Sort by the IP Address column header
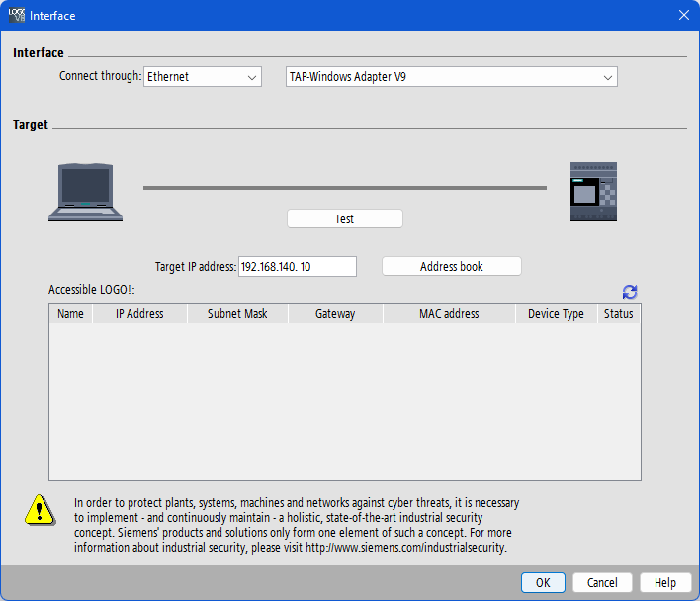Image resolution: width=700 pixels, height=601 pixels. (139, 314)
